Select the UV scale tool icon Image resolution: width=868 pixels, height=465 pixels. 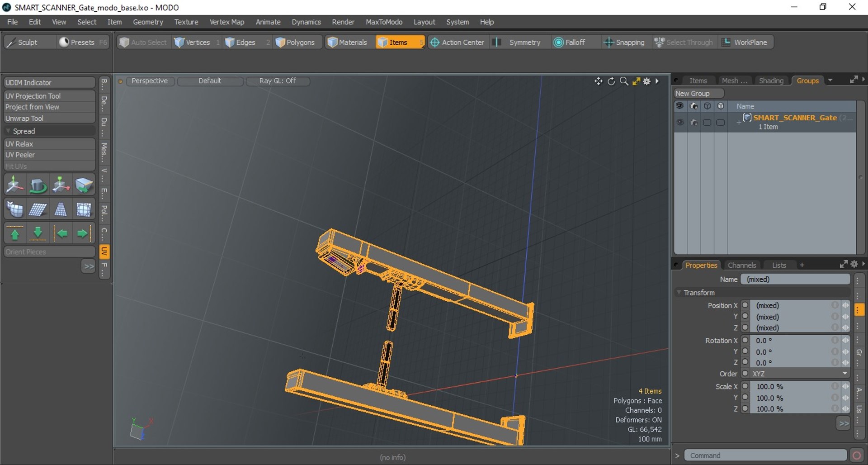(x=61, y=185)
